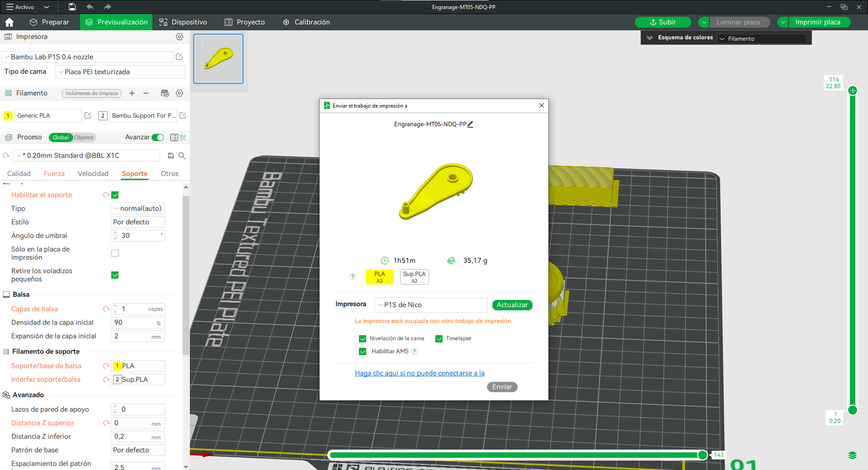This screenshot has width=868, height=470.
Task: Open process settings list icon
Action: (174, 138)
